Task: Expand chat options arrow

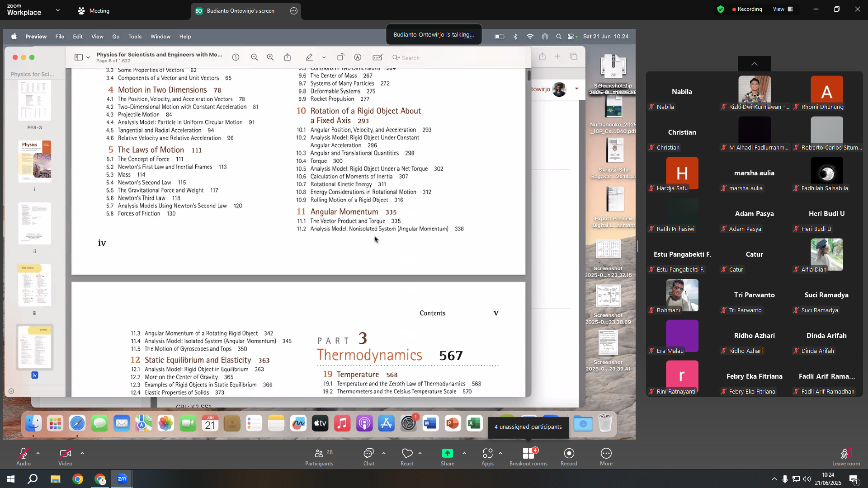Action: 384,453
